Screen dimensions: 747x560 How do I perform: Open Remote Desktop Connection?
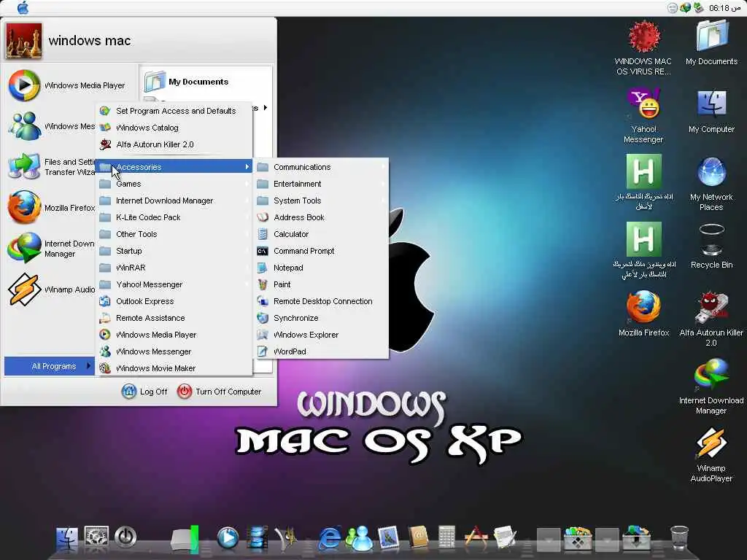point(322,301)
